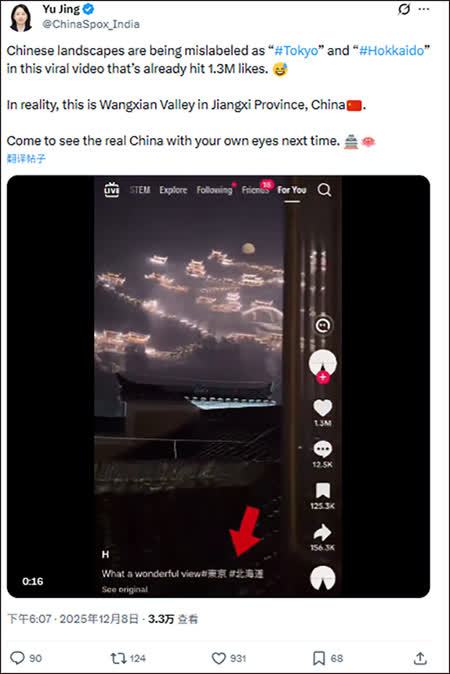Click the Grok icon at top right
Image resolution: width=450 pixels, height=674 pixels.
pyautogui.click(x=404, y=9)
